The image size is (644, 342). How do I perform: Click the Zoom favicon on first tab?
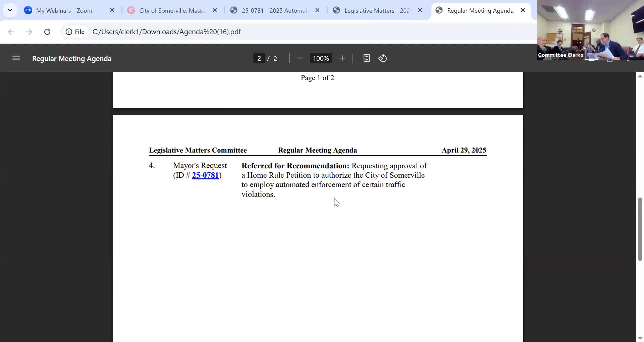click(x=28, y=10)
